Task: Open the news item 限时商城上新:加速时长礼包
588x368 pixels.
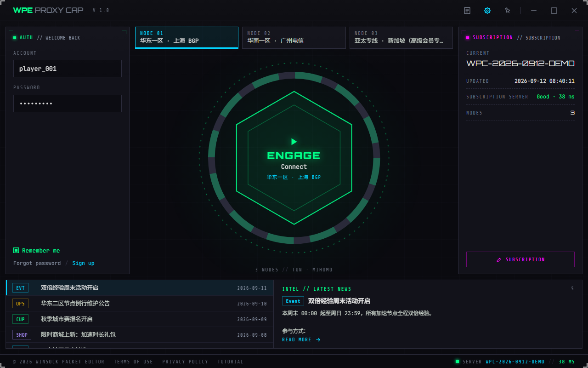Action: [x=140, y=335]
